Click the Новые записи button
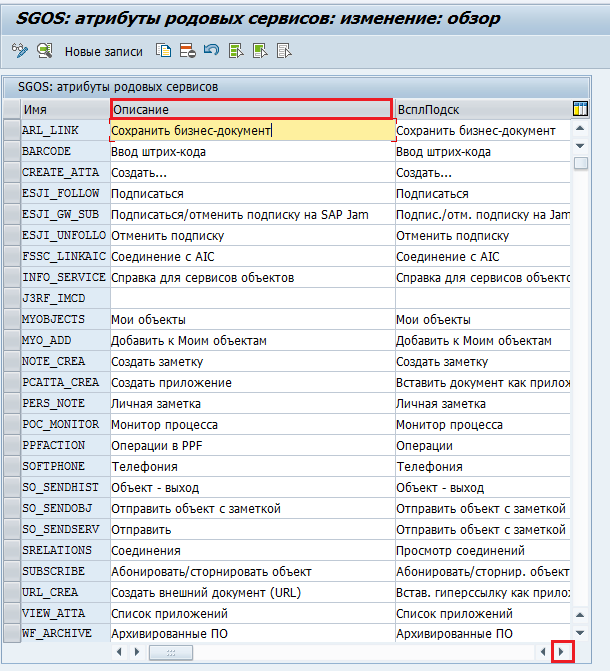This screenshot has height=671, width=610. [104, 51]
